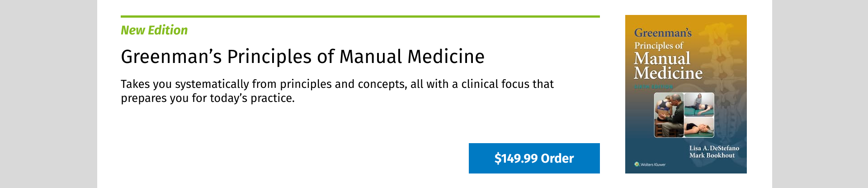Click the gray margin left of the banner
Viewport: 868px width, 188px height.
(x=48, y=94)
